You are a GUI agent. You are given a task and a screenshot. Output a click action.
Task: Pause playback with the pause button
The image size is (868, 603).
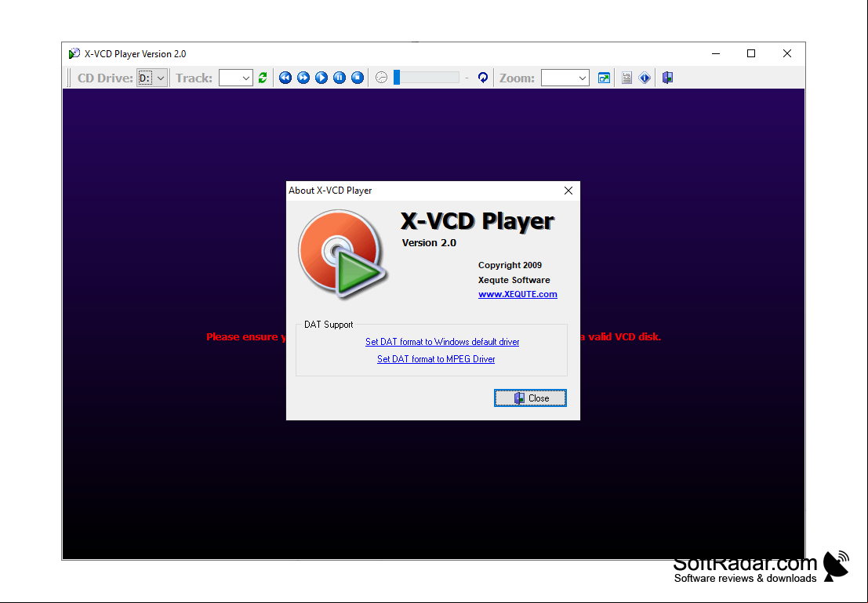click(340, 78)
